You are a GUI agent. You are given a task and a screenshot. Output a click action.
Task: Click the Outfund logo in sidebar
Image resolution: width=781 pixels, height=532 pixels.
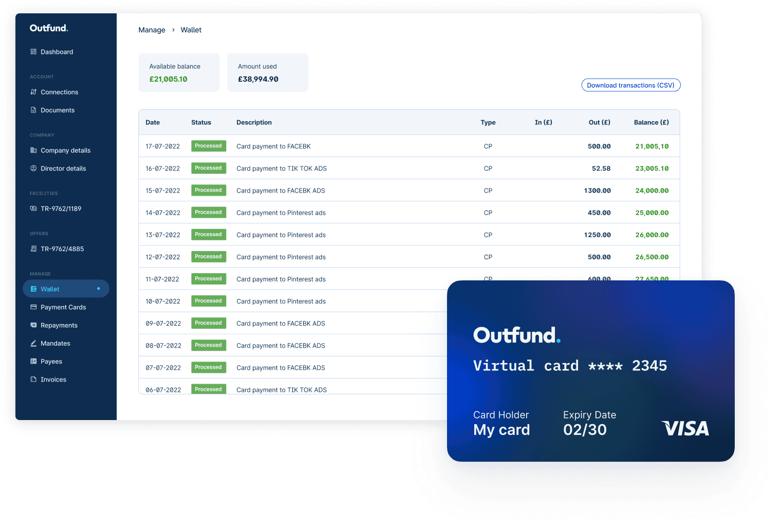[49, 28]
